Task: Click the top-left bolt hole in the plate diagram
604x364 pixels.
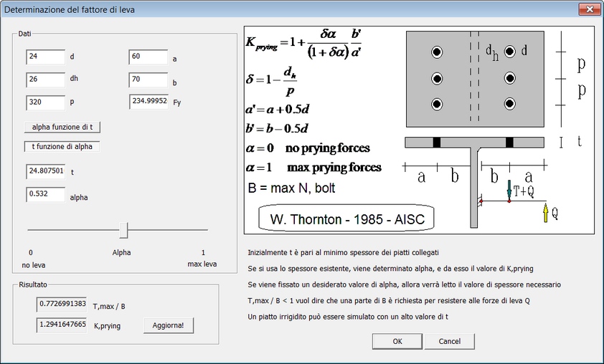Action: click(x=436, y=52)
